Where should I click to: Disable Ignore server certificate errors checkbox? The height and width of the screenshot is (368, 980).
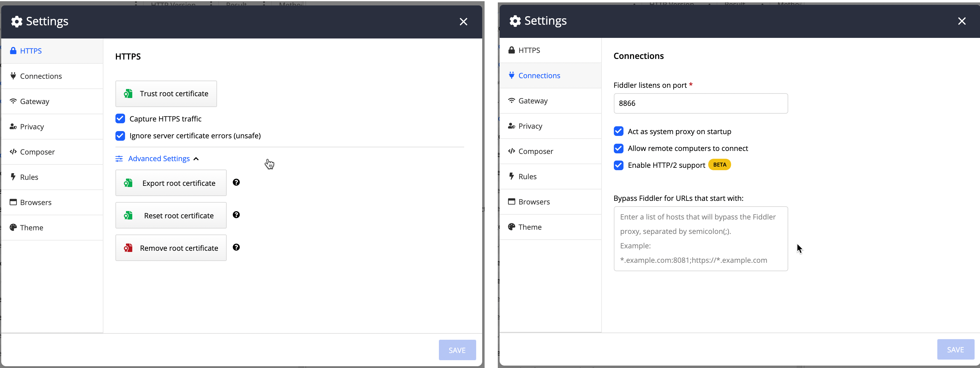click(x=120, y=136)
